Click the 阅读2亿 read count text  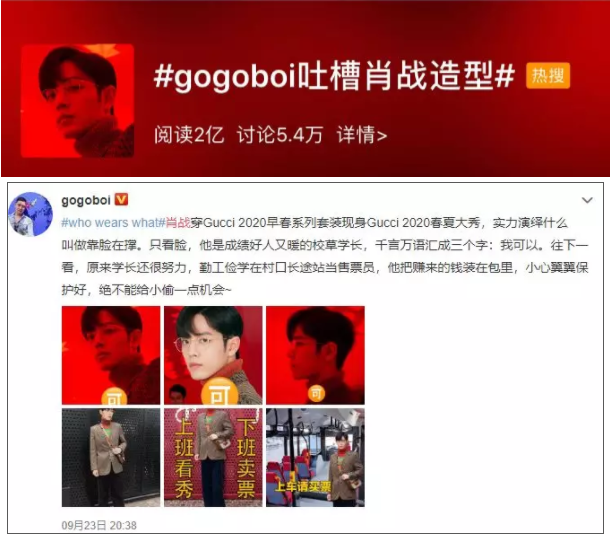[189, 135]
